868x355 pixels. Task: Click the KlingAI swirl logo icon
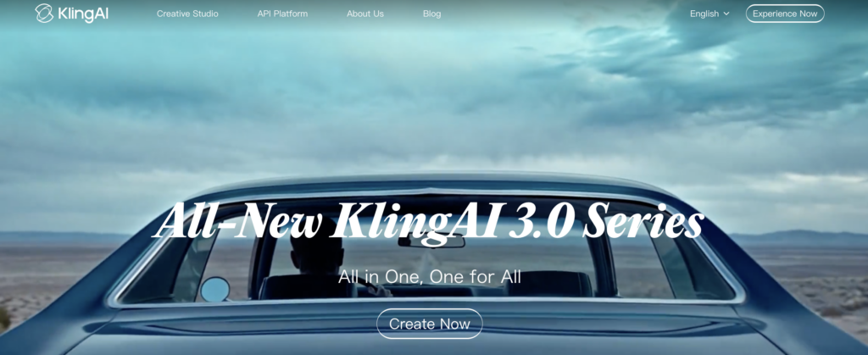(44, 14)
